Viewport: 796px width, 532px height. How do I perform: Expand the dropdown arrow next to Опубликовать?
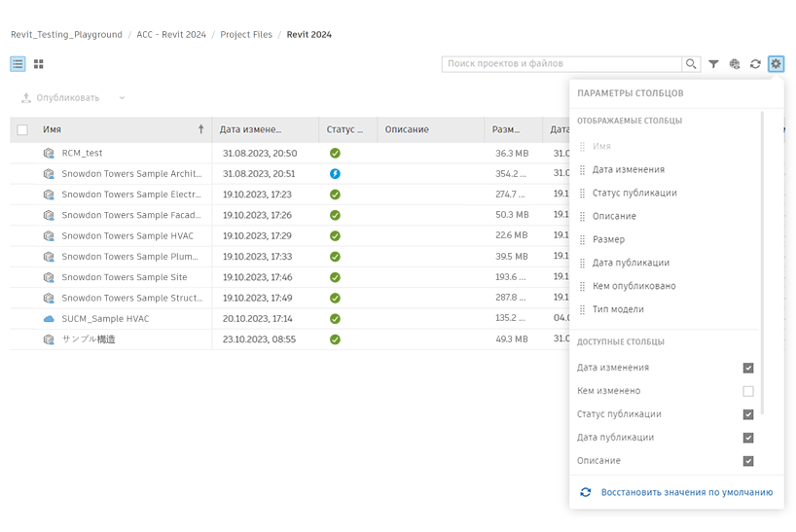click(x=123, y=98)
